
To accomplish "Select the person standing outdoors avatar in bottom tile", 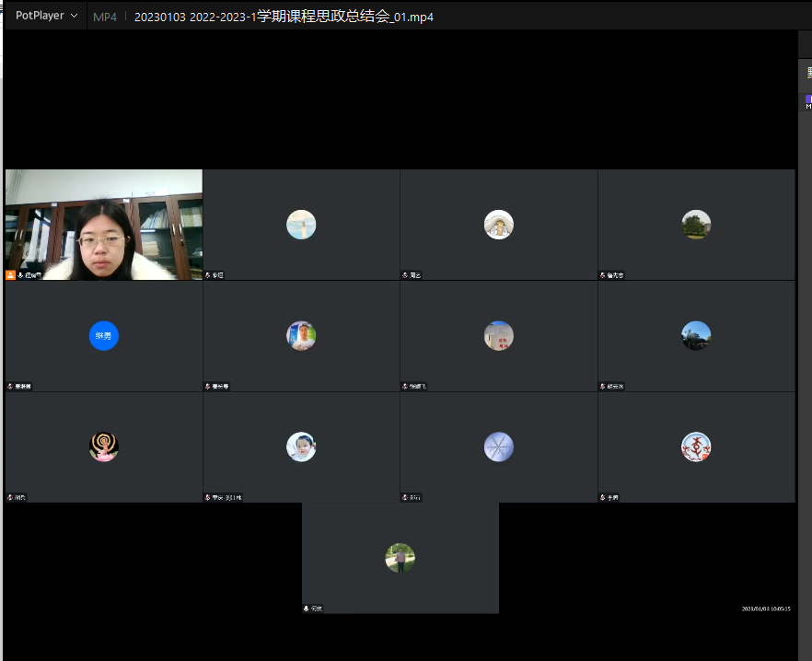I will 400,558.
